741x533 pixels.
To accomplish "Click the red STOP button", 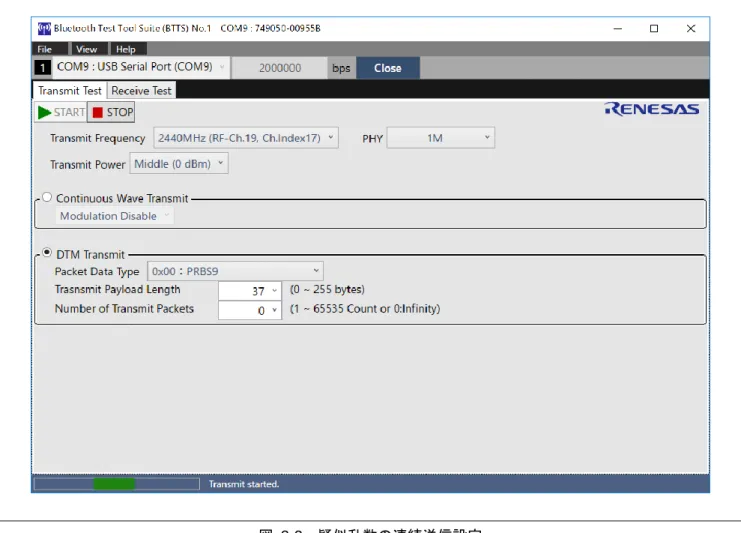I will [111, 112].
